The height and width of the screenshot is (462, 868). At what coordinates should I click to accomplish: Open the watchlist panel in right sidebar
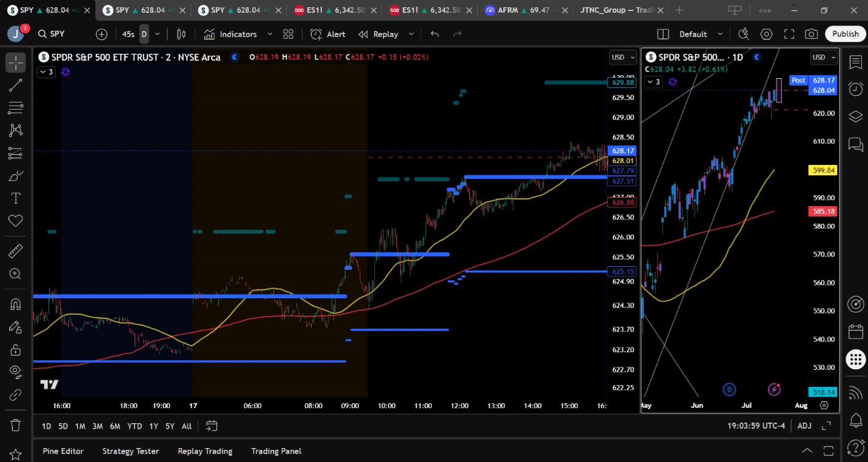click(x=855, y=62)
